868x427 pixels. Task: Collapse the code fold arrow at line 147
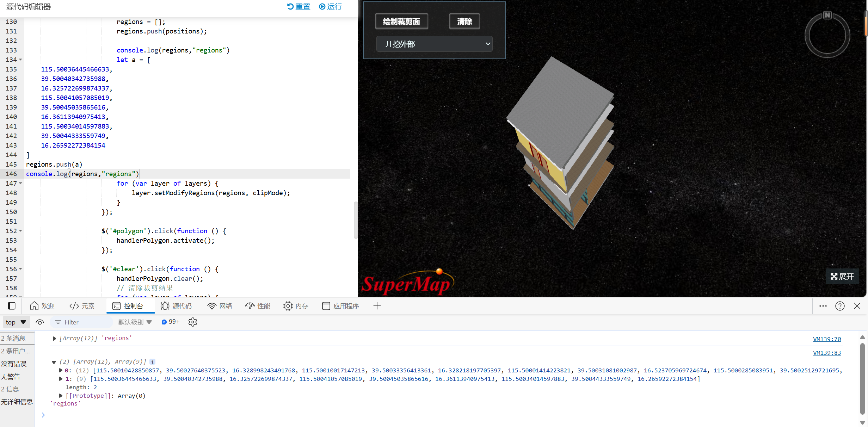20,184
